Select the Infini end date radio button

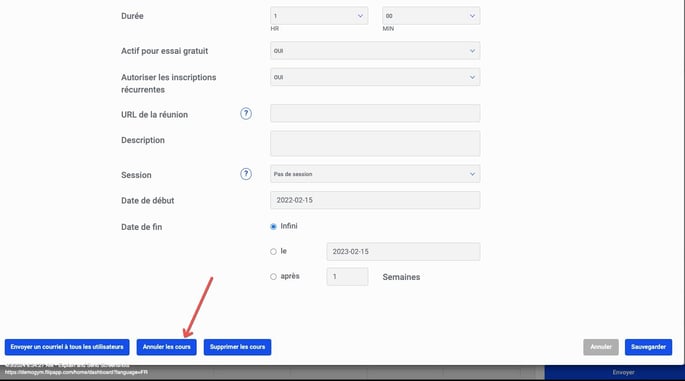click(273, 226)
